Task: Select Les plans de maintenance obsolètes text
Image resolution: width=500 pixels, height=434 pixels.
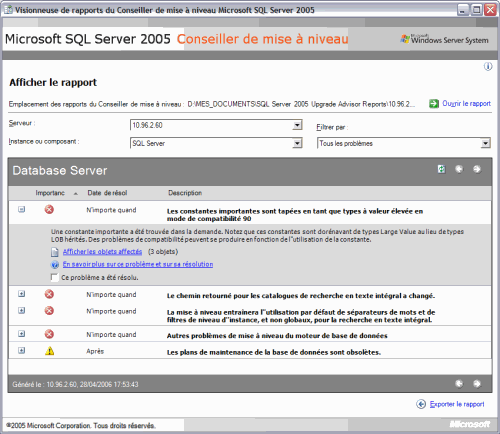Action: click(274, 352)
